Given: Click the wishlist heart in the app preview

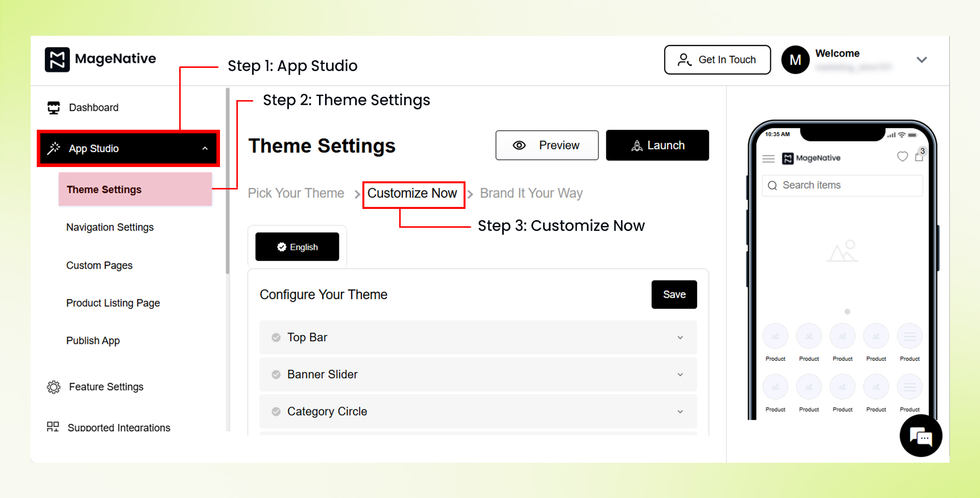Looking at the screenshot, I should pos(902,157).
